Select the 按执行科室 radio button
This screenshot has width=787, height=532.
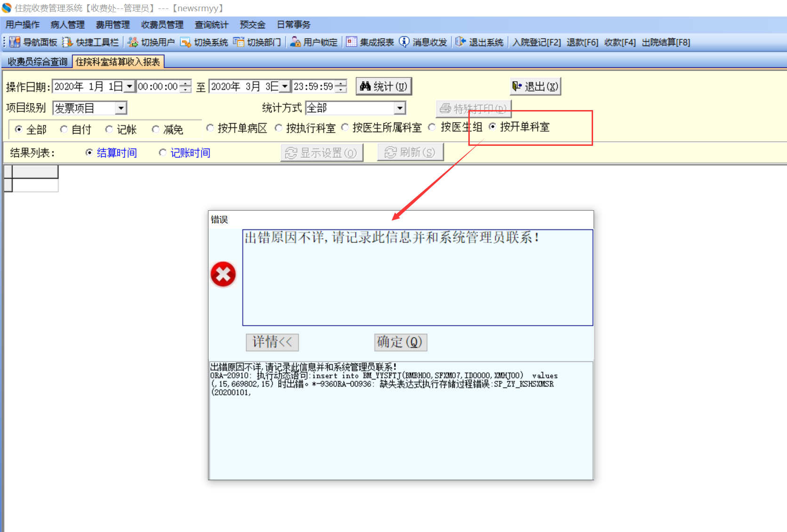click(x=279, y=128)
